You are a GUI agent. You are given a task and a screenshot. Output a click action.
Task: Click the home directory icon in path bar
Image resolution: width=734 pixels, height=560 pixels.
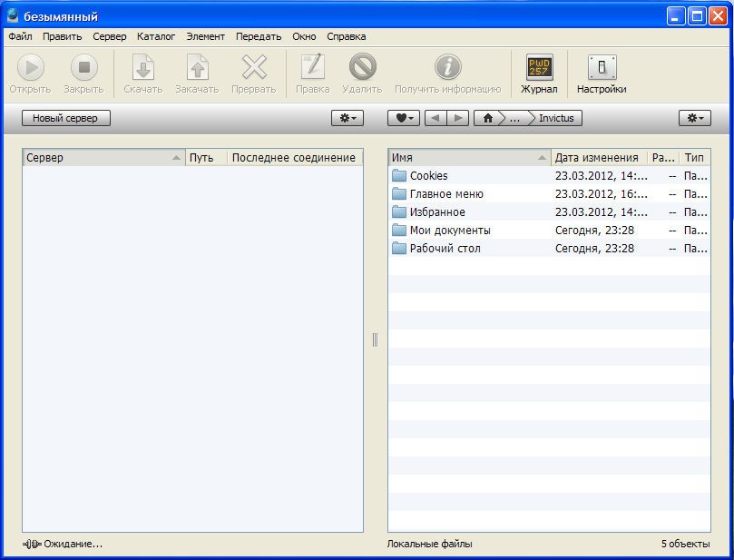click(489, 118)
